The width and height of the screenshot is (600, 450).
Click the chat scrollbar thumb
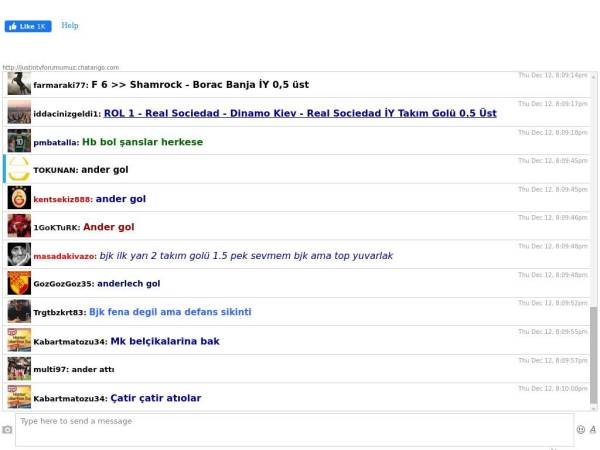pyautogui.click(x=593, y=352)
